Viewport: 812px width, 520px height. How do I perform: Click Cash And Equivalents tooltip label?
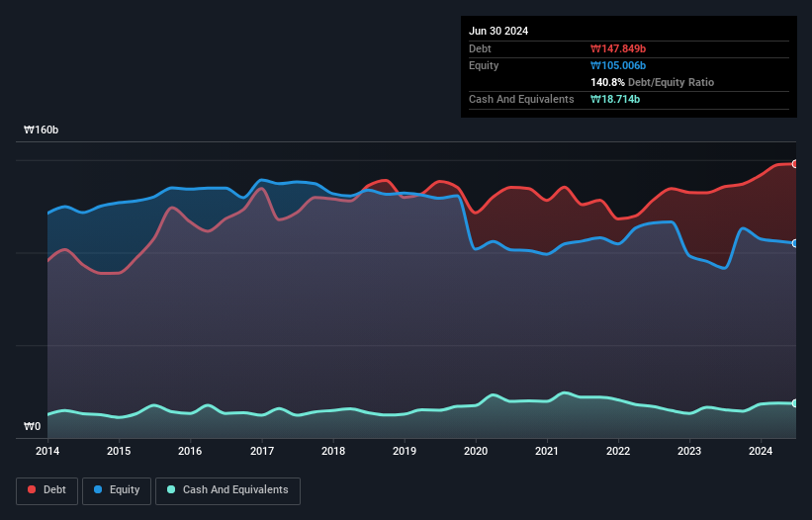[x=521, y=99]
